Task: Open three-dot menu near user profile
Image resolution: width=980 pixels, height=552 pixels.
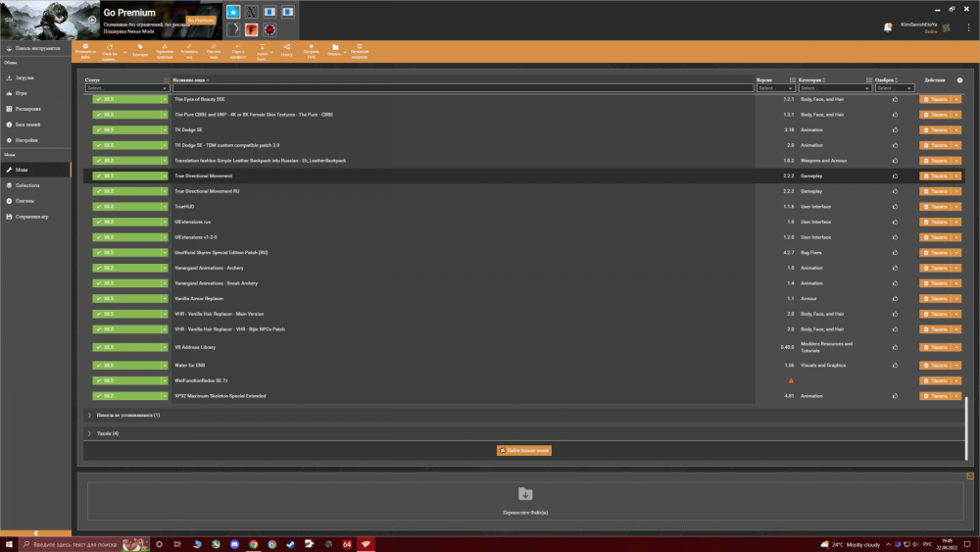Action: [x=969, y=27]
